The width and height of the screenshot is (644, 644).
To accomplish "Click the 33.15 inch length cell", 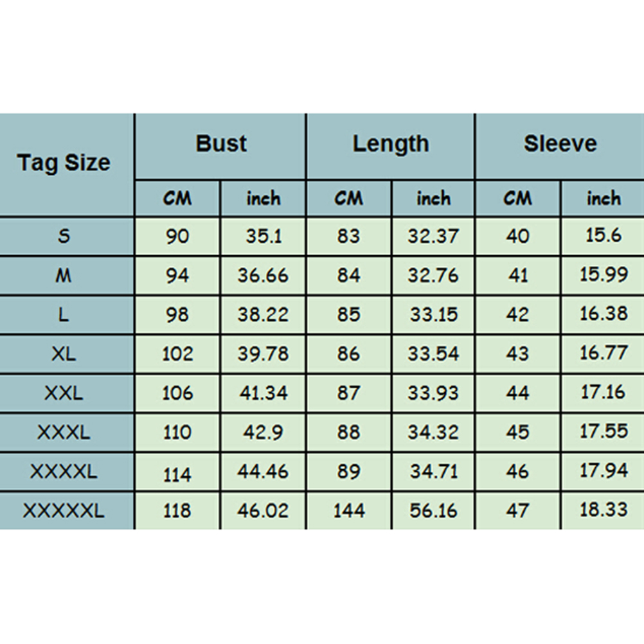I will click(x=433, y=315).
